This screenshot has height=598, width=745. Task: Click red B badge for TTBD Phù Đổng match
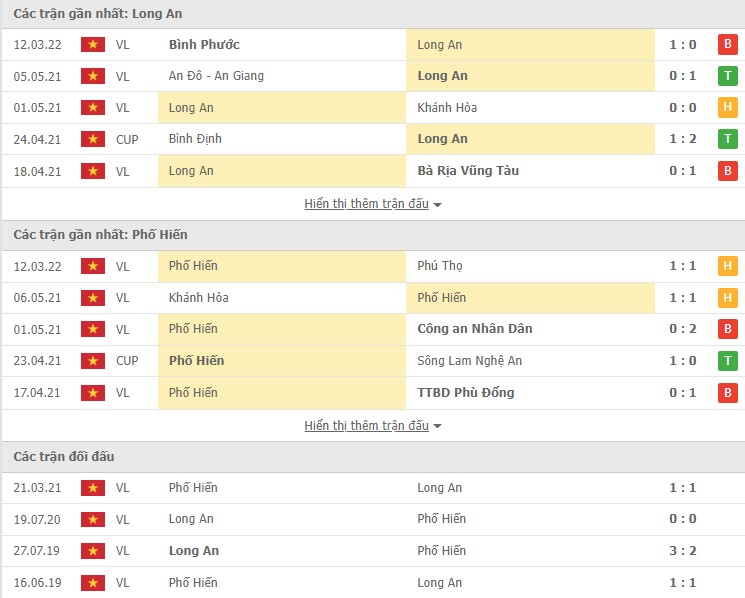[727, 392]
